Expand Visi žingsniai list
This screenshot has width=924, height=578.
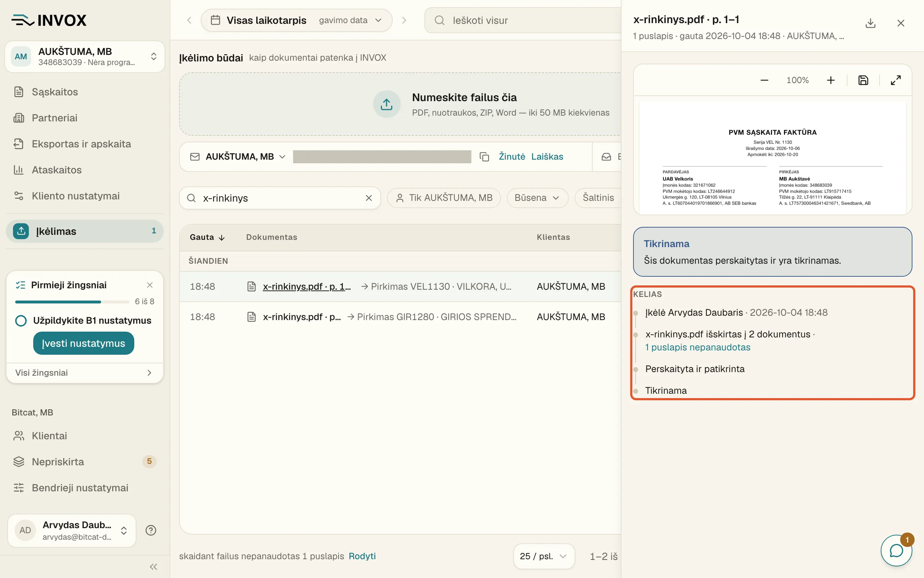(x=85, y=373)
